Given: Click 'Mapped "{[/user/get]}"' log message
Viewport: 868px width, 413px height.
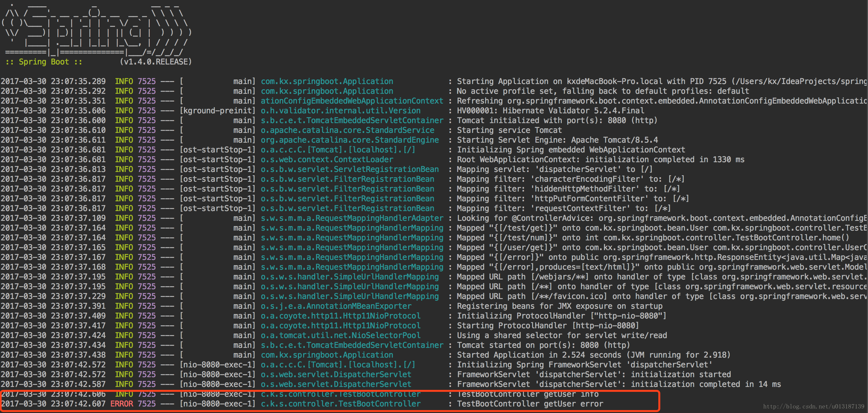Looking at the screenshot, I should [x=662, y=248].
